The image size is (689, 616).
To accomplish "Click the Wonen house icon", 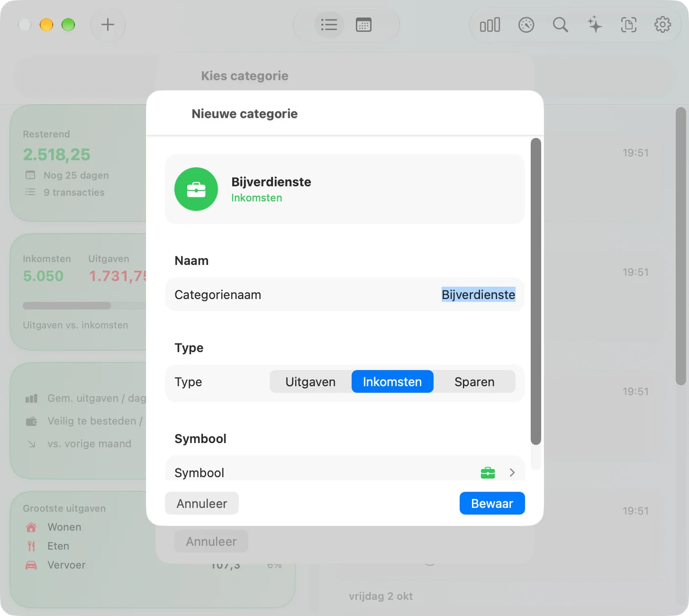I will (31, 527).
